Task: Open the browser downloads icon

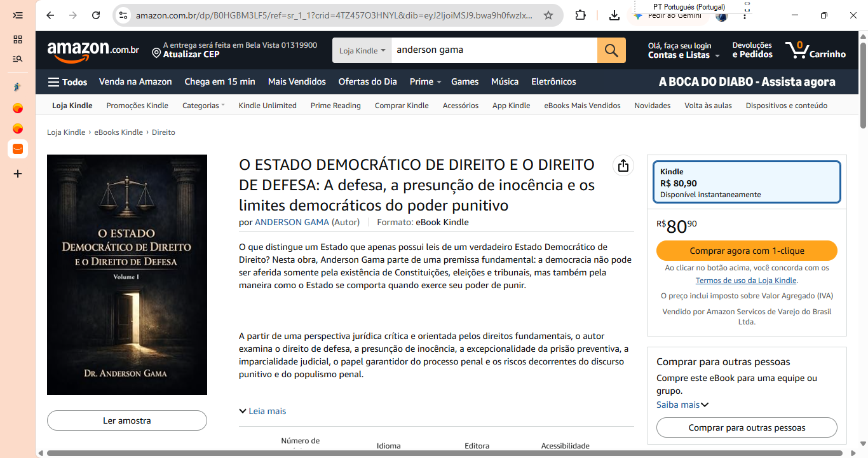Action: tap(614, 15)
